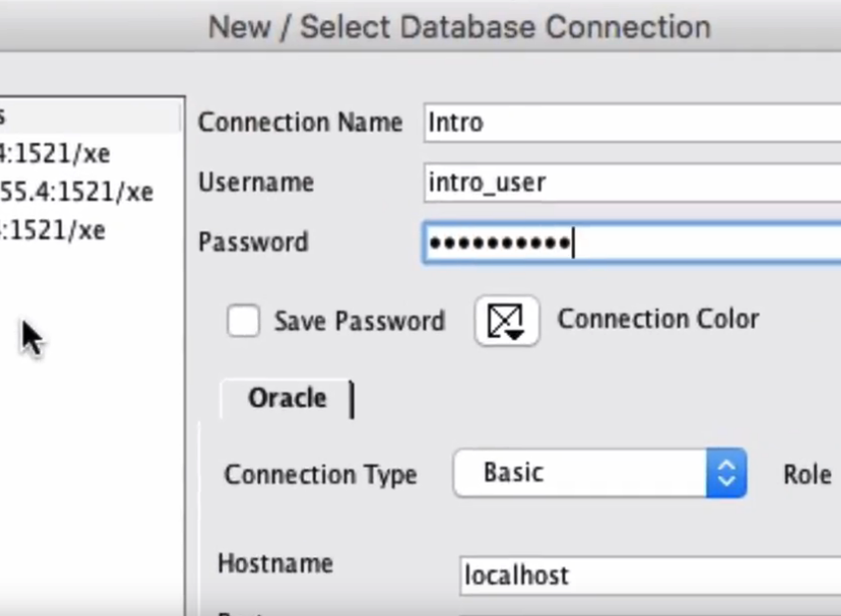The width and height of the screenshot is (841, 616).
Task: Click the Connection Name label
Action: (x=300, y=123)
